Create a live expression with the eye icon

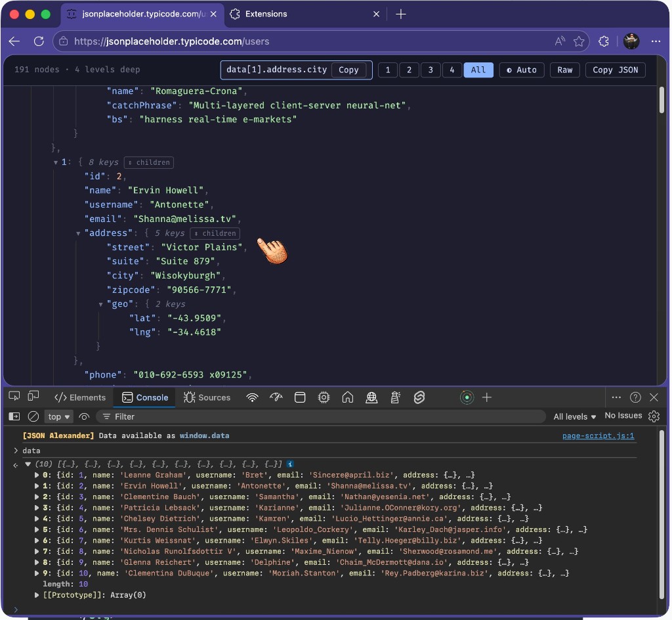coord(84,416)
